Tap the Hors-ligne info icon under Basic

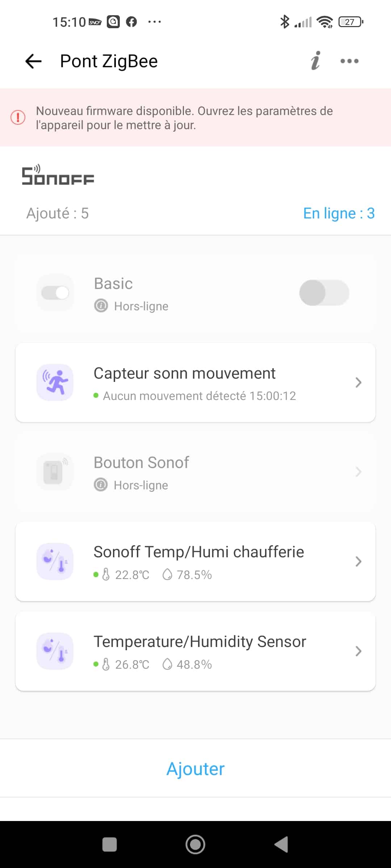tap(101, 306)
